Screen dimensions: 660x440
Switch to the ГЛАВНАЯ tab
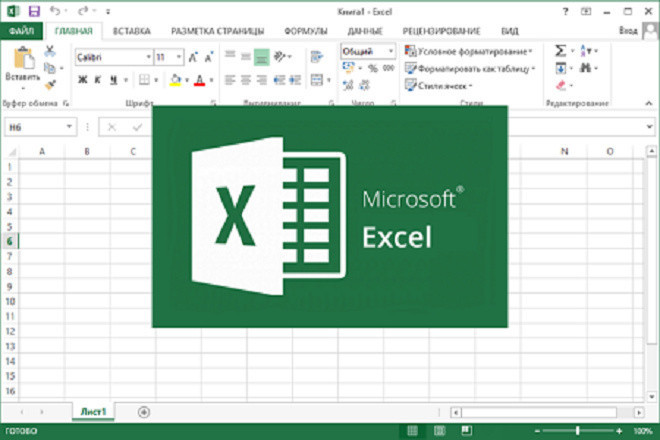click(74, 31)
